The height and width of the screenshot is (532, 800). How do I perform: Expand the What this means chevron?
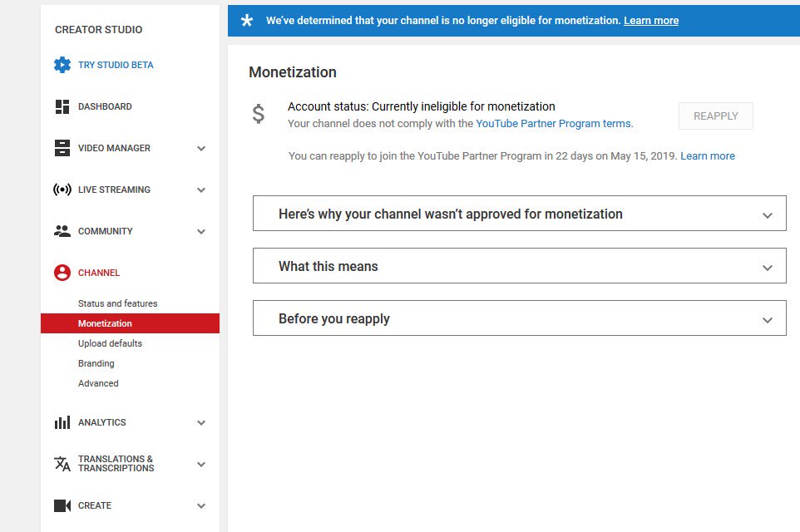click(x=768, y=268)
